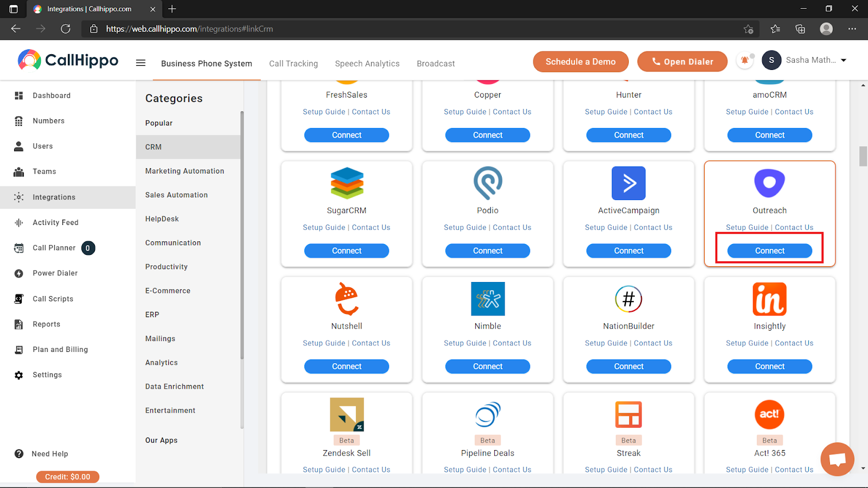Open the notification bell icon
The image size is (868, 488).
745,60
